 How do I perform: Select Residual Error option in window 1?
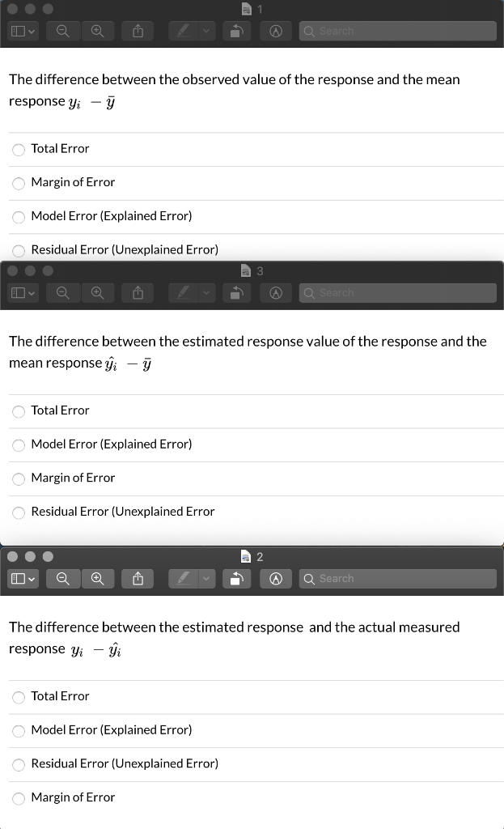click(x=19, y=251)
